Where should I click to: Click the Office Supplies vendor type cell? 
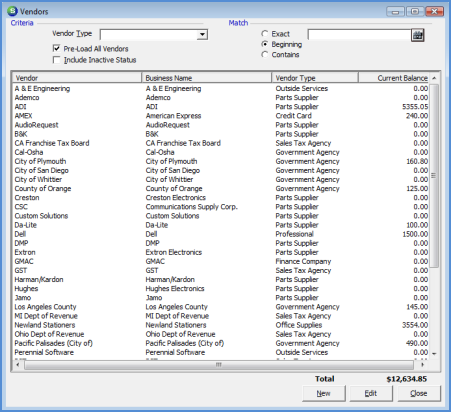(x=299, y=325)
